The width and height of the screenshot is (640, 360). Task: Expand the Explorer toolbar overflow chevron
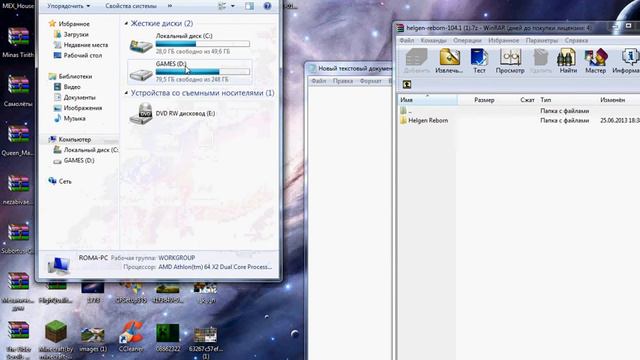170,6
